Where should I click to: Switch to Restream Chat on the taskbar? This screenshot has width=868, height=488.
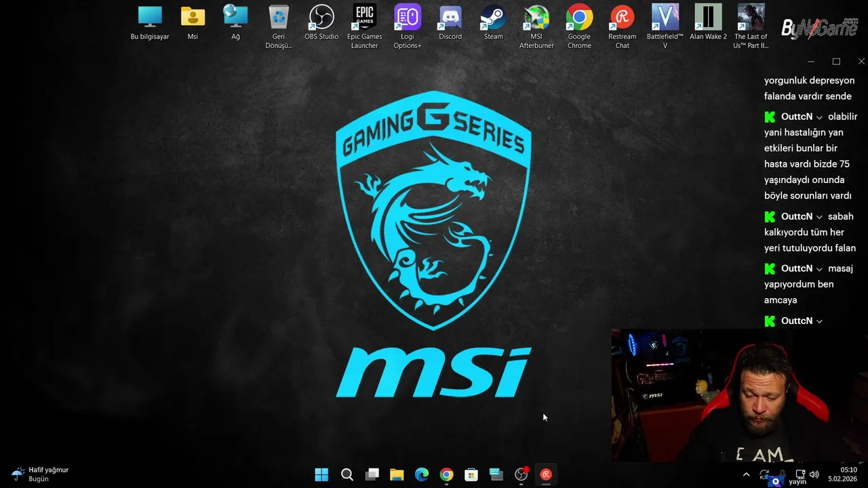546,474
